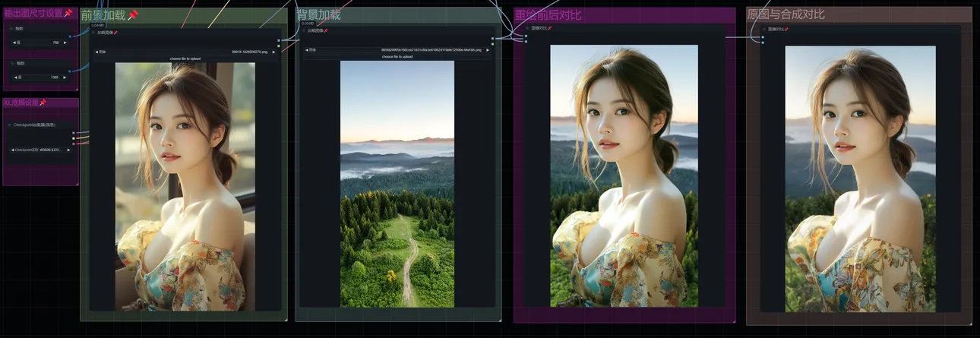Viewport: 980px width, 338px height.
Task: Click first input port of 原图与合成对比 图像对比 node
Action: pyautogui.click(x=763, y=36)
